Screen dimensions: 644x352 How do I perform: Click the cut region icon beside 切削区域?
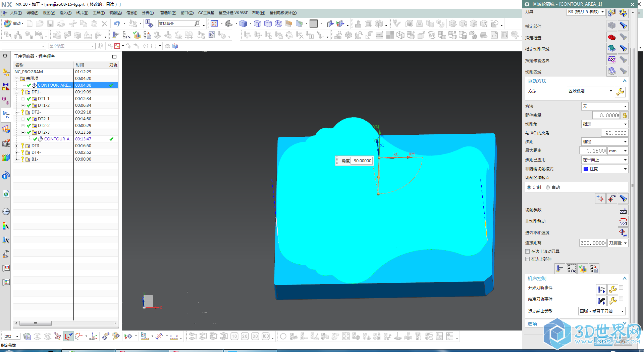point(612,71)
